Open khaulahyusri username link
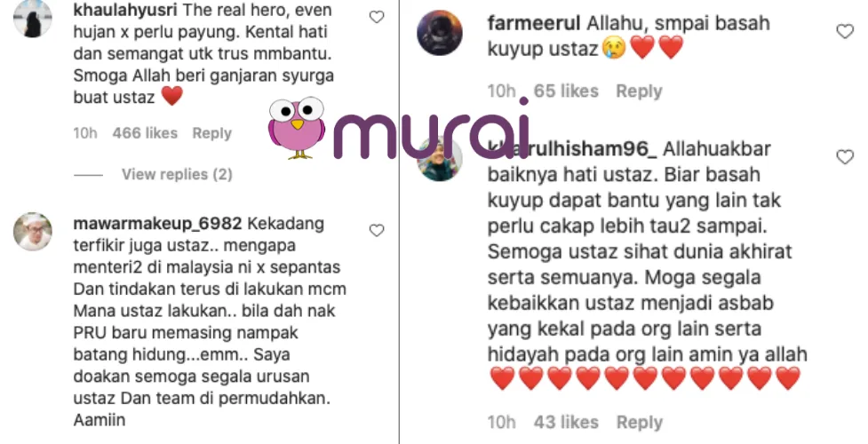 125,10
